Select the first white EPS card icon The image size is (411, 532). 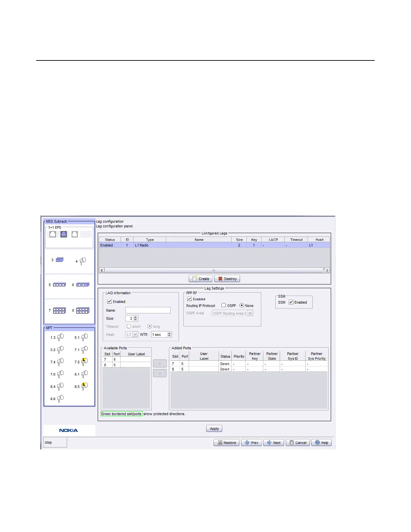tap(53, 234)
